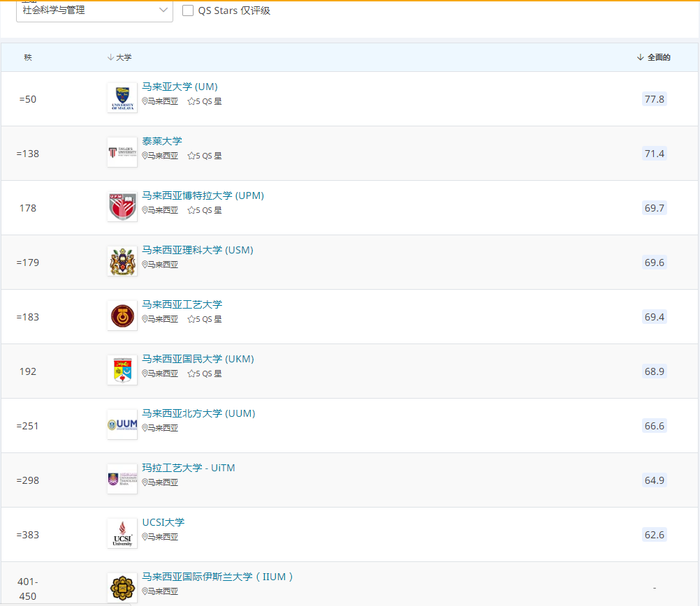Click the USM coat of arms logo
The image size is (700, 606).
122,262
